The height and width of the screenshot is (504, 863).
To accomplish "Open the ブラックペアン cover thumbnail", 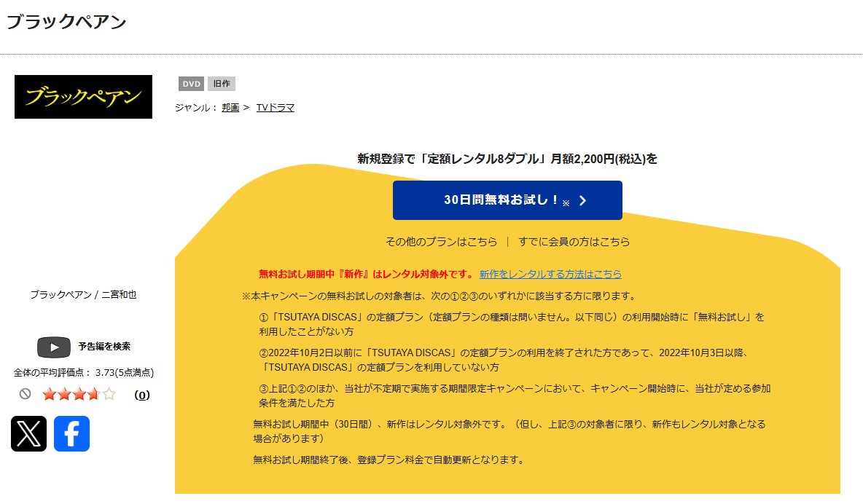I will point(83,97).
